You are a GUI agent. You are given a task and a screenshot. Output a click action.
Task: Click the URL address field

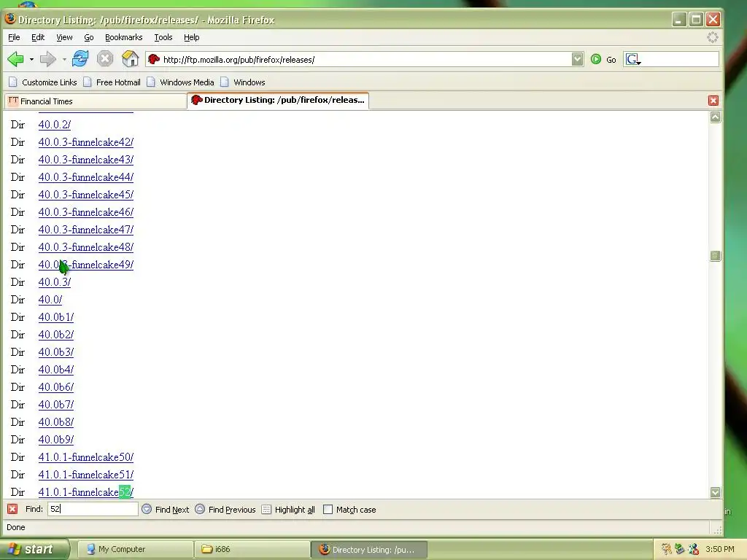point(365,60)
